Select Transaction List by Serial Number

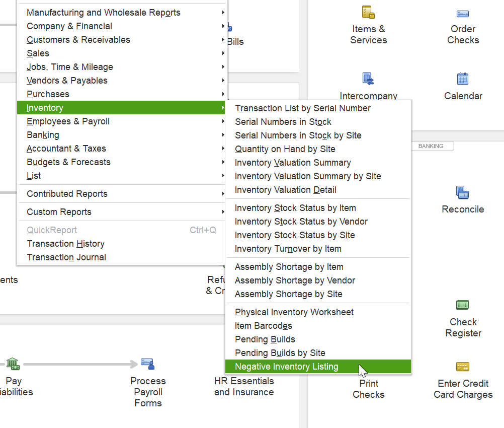point(318,108)
